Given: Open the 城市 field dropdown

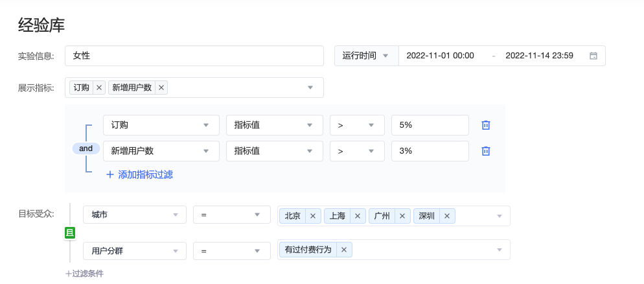Looking at the screenshot, I should pos(135,215).
